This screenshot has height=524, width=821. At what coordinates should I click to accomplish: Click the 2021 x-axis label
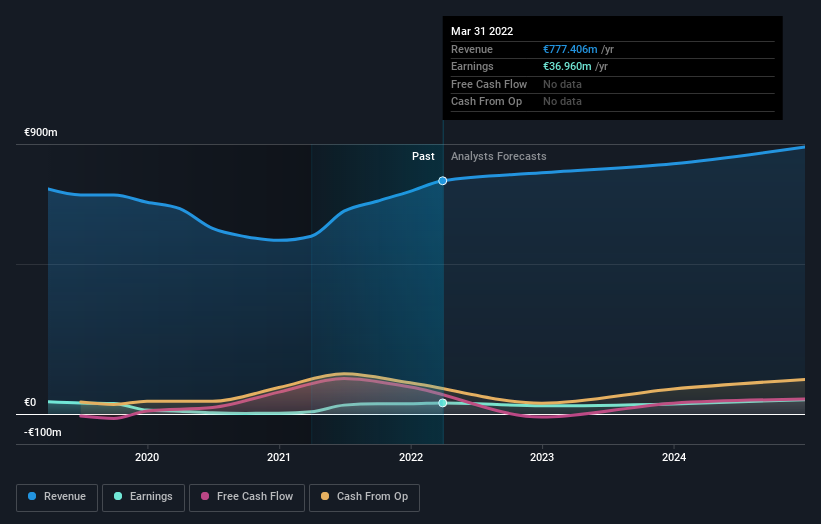(279, 458)
